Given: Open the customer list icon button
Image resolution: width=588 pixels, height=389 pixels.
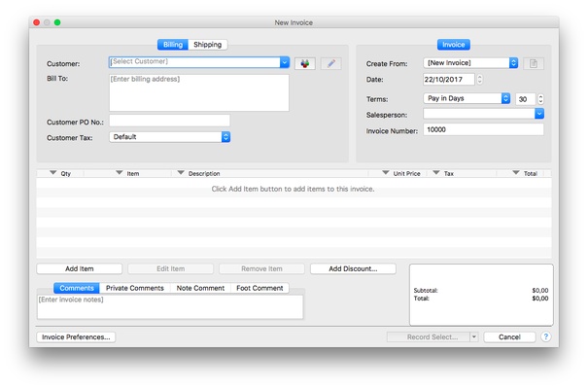Looking at the screenshot, I should (x=305, y=63).
